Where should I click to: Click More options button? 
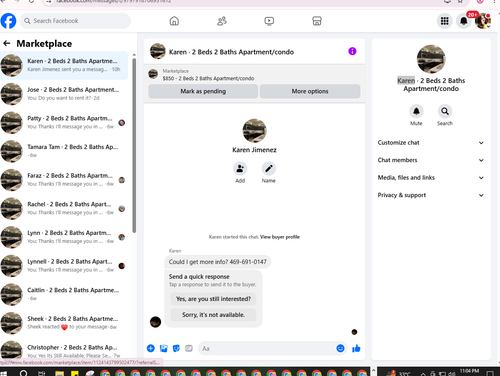click(x=310, y=91)
